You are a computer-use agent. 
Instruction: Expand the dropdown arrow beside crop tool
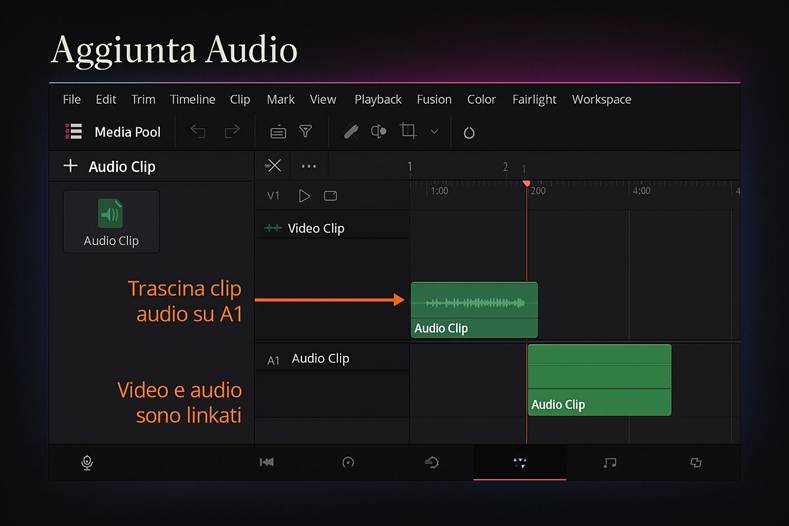(434, 132)
